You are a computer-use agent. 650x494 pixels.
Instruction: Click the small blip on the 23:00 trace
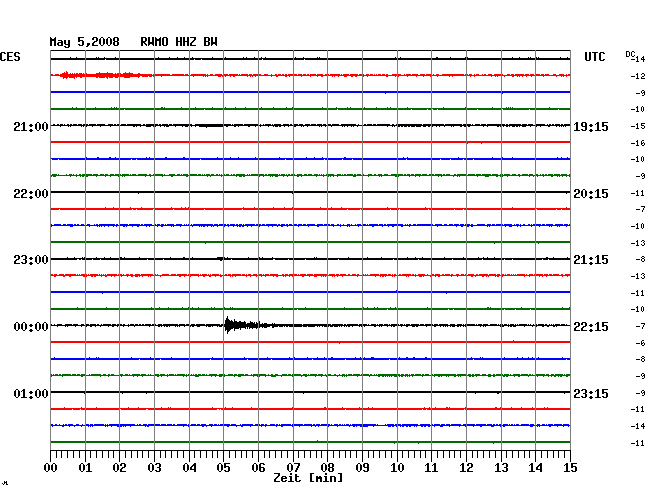(220, 259)
